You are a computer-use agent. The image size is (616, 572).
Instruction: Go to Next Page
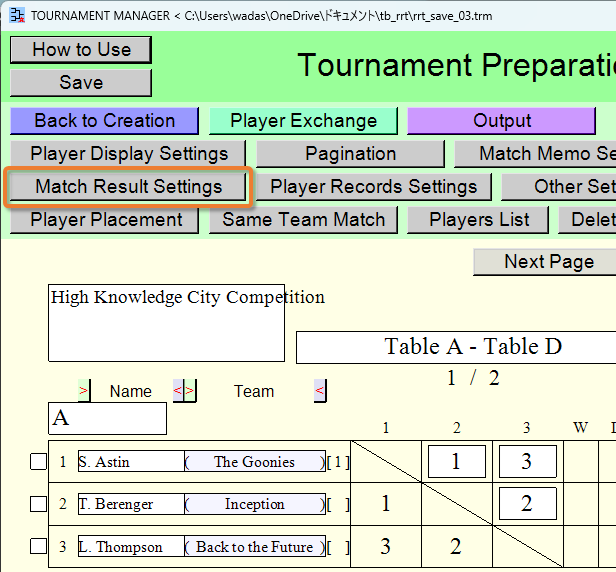pyautogui.click(x=544, y=262)
